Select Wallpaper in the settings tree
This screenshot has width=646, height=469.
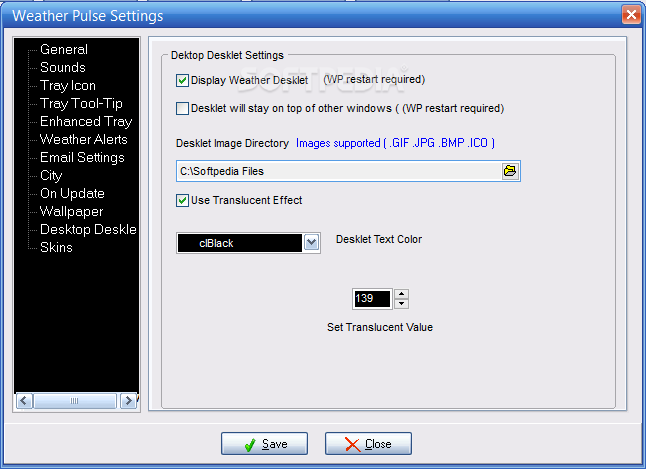tap(72, 211)
